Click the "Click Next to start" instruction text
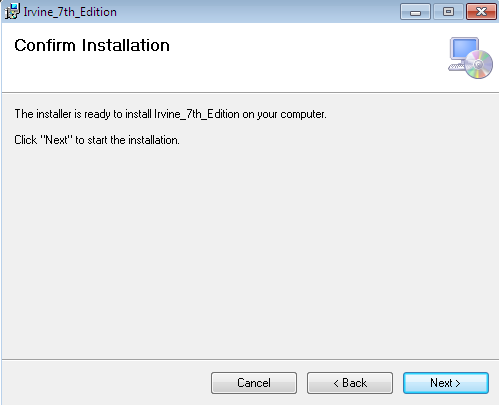Screen dimensions: 499x405 tap(97, 140)
